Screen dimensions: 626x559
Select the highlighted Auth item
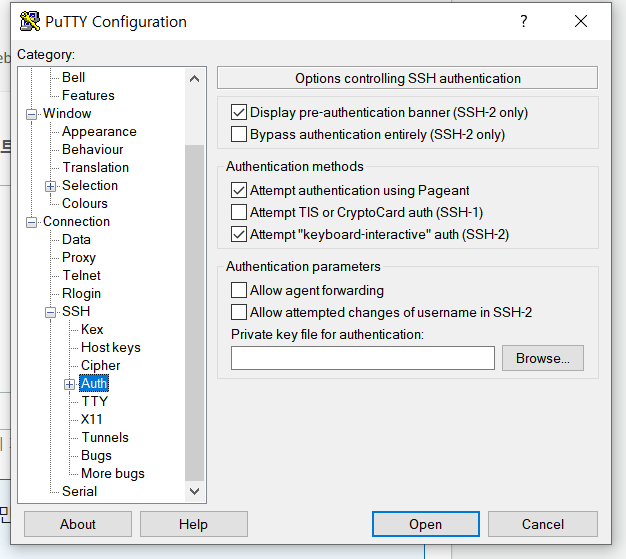click(94, 383)
